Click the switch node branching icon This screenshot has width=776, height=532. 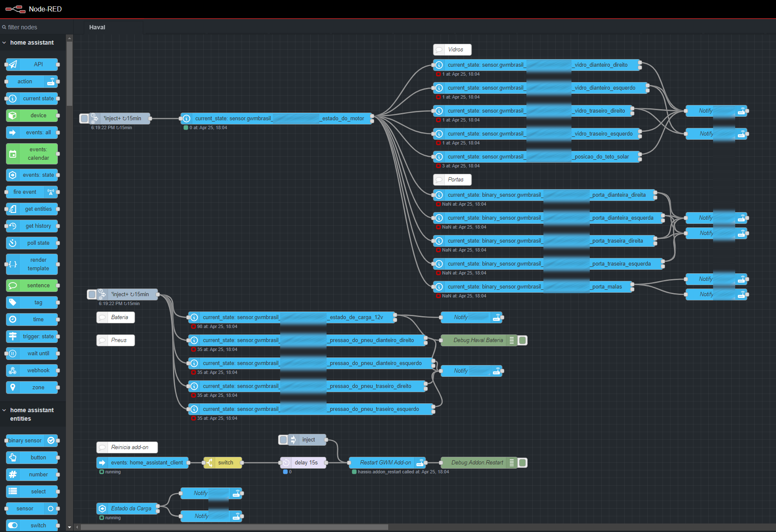[x=210, y=463]
